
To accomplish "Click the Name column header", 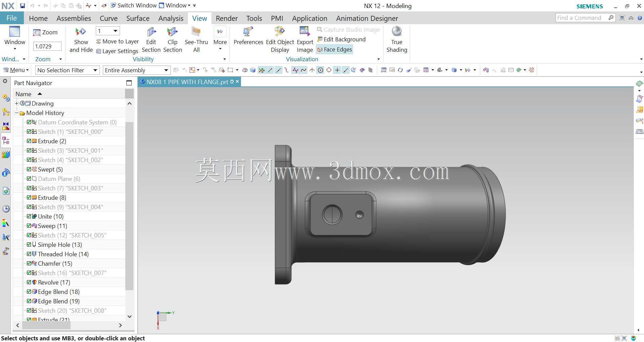I will coord(69,94).
